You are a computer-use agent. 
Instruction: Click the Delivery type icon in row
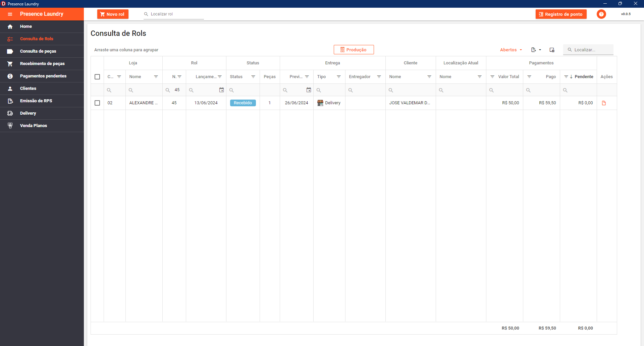pyautogui.click(x=320, y=103)
